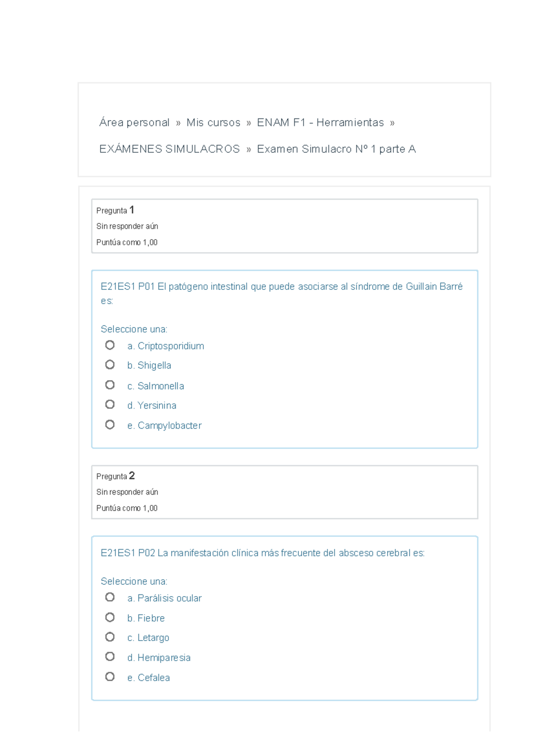Navigate to EXÁMENES SIMULACROS breadcrumb

pyautogui.click(x=170, y=149)
